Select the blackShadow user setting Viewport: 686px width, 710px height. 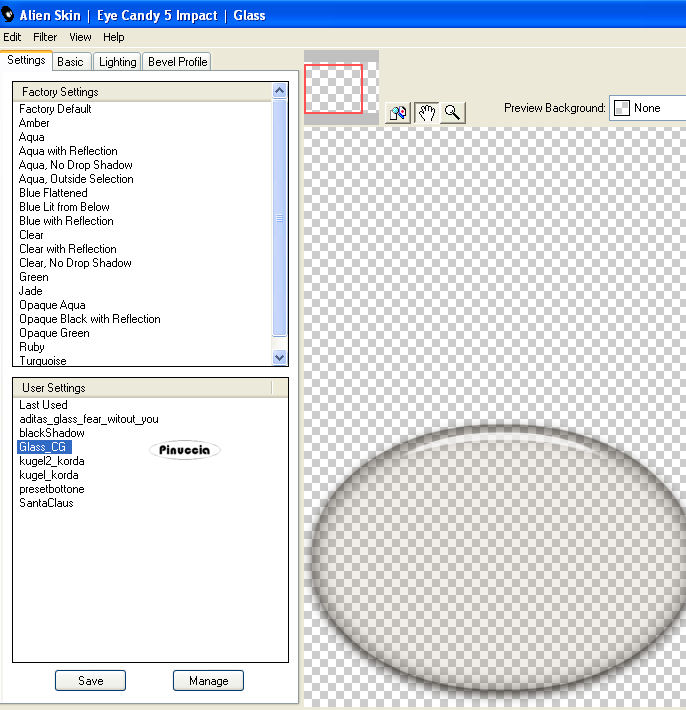[x=52, y=433]
